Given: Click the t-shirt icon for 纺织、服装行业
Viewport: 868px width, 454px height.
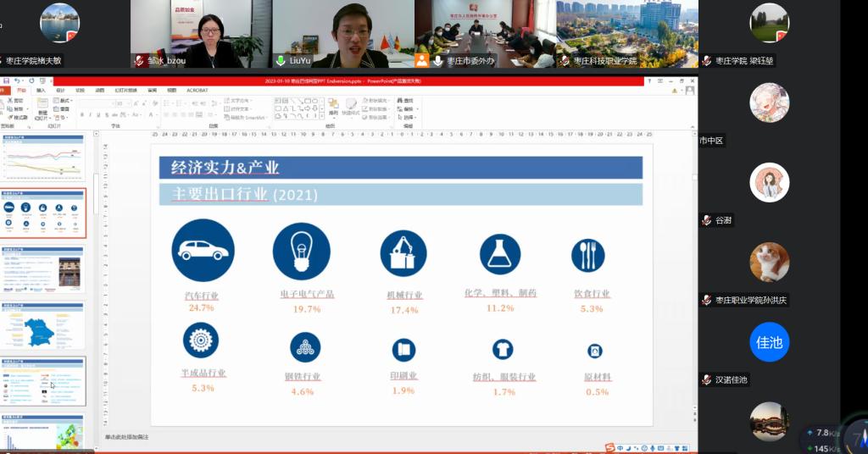Looking at the screenshot, I should click(503, 348).
